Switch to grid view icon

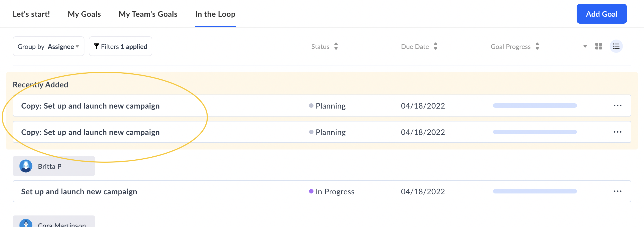click(598, 46)
